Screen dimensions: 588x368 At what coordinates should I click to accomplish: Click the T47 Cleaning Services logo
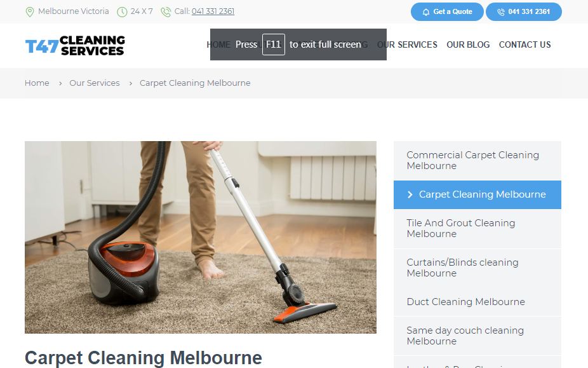click(x=75, y=46)
